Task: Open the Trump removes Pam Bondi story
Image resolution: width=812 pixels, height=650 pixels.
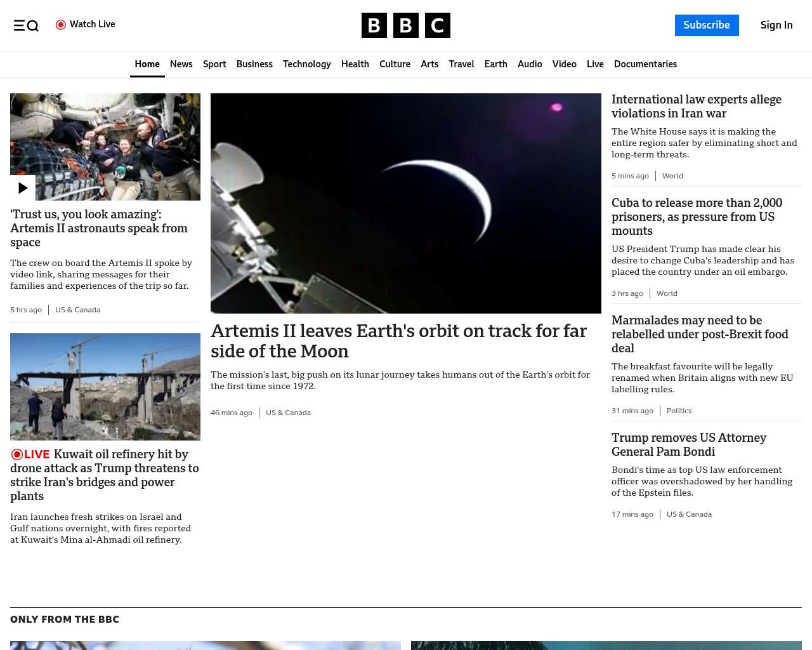Action: point(688,444)
